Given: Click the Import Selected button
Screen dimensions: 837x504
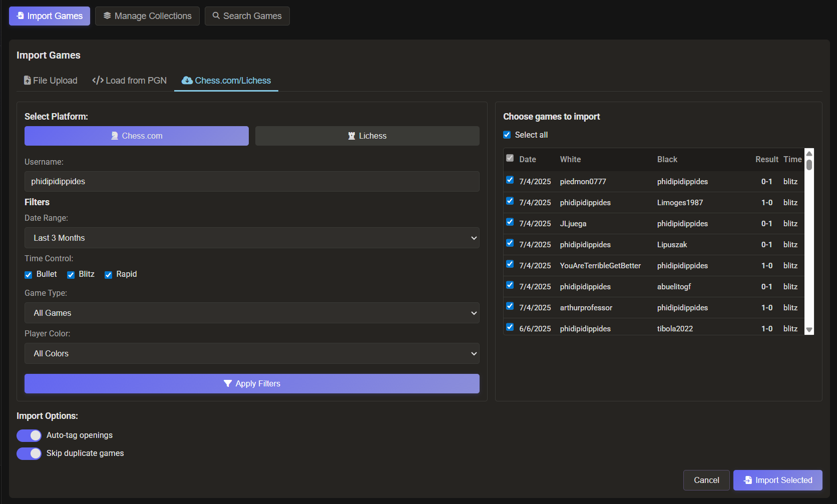Looking at the screenshot, I should point(777,480).
